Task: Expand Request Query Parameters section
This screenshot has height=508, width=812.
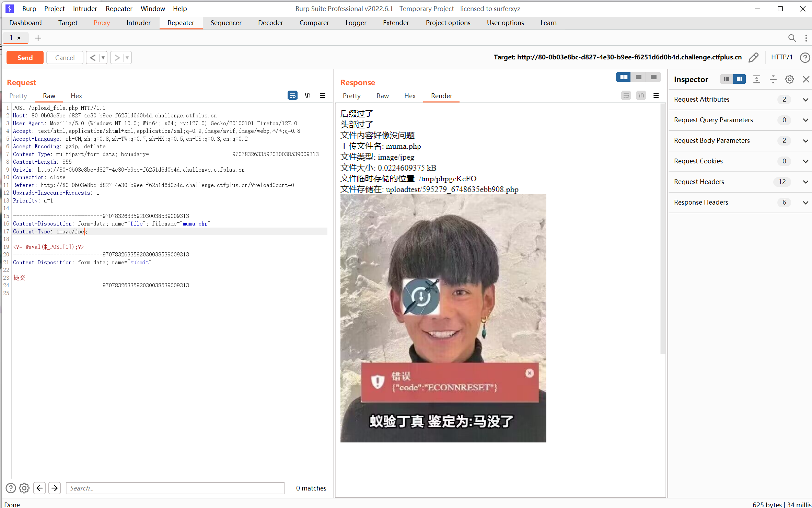Action: 740,120
